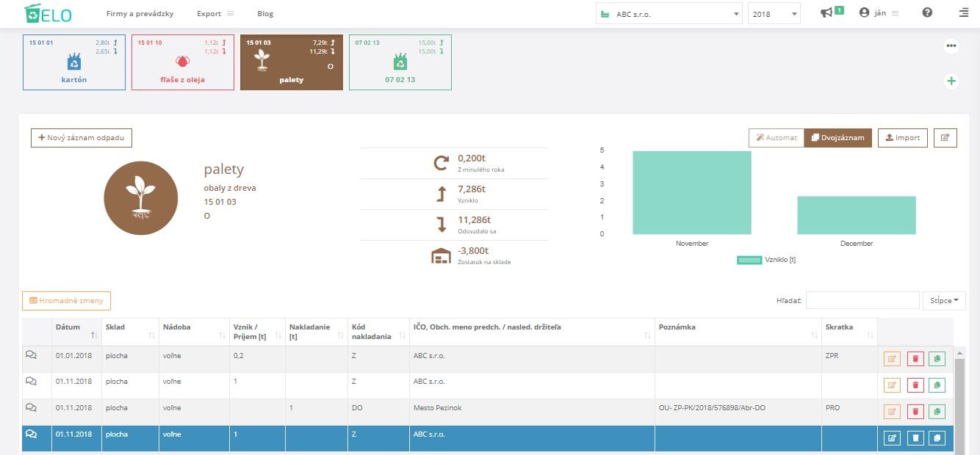Viewport: 980px width, 455px height.
Task: Sort by Nakladanie [t] column header
Action: [x=316, y=331]
